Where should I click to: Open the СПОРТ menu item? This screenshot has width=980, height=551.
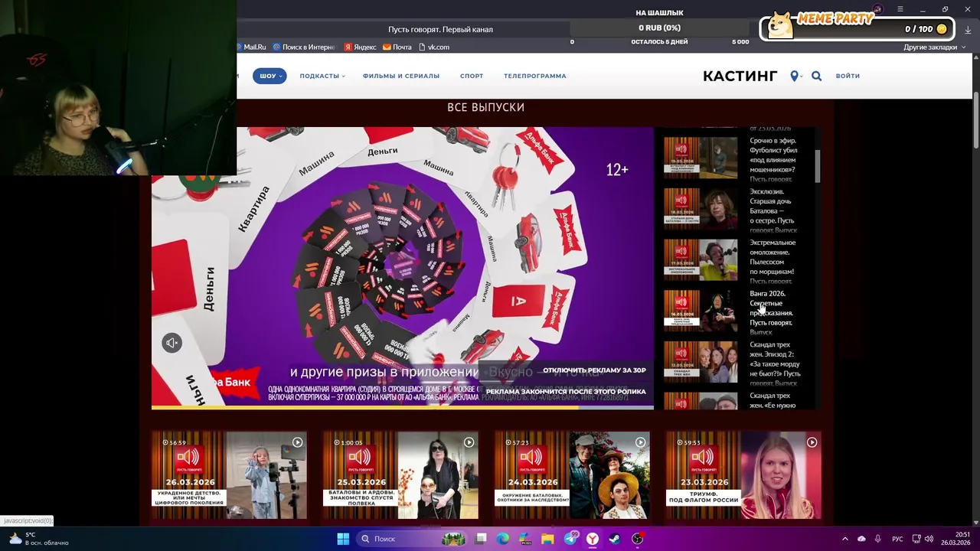point(472,76)
